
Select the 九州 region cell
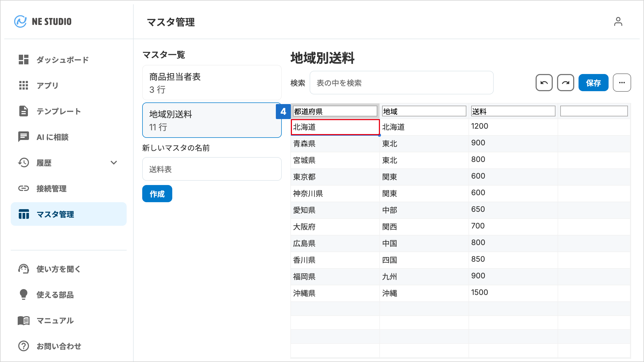click(x=424, y=277)
